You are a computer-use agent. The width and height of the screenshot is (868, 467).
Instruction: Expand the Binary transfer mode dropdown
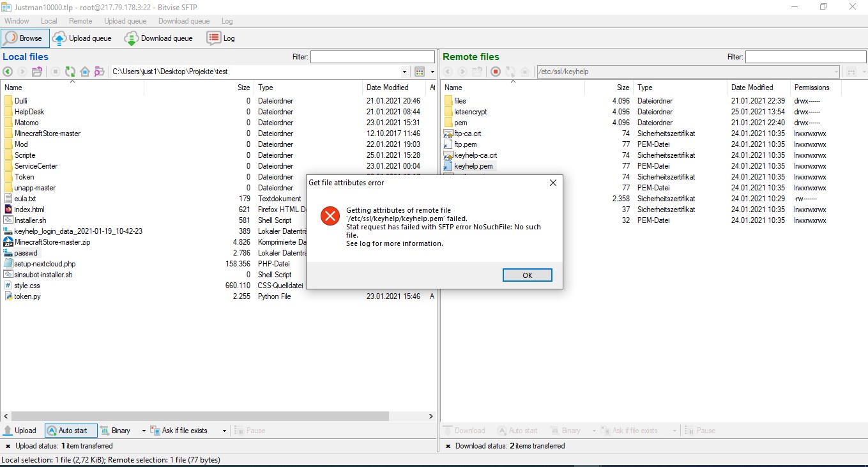144,431
